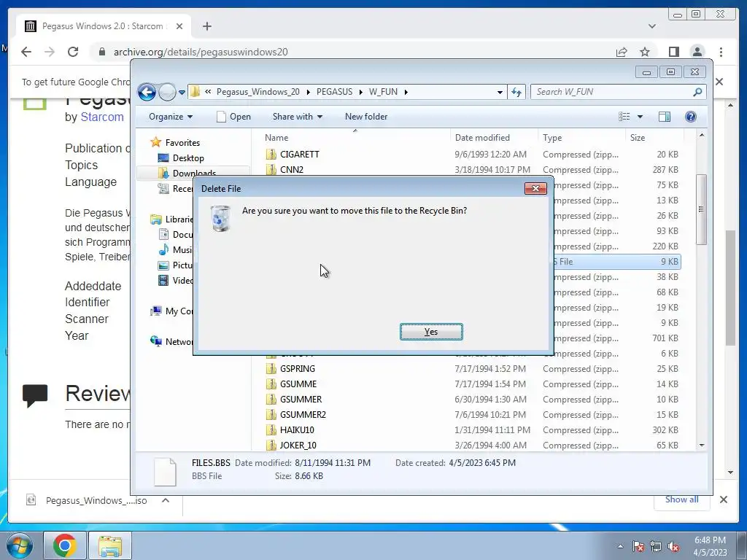Close the Delete File dialog

(535, 189)
